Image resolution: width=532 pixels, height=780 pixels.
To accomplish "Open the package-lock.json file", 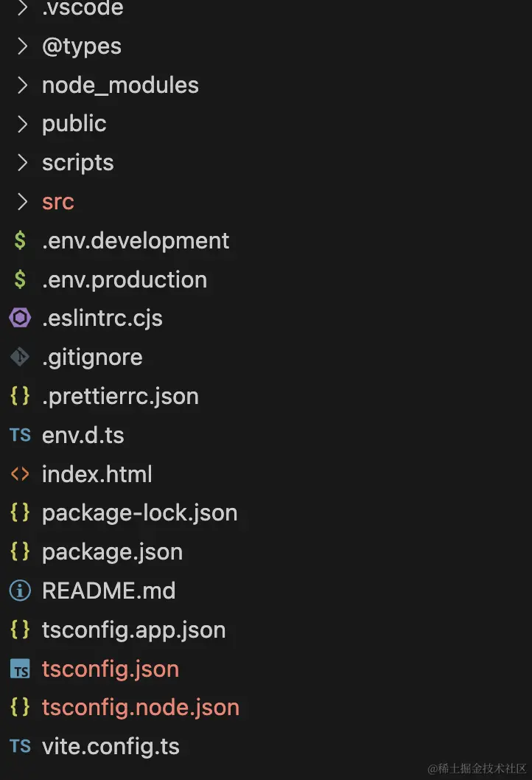I will 140,513.
